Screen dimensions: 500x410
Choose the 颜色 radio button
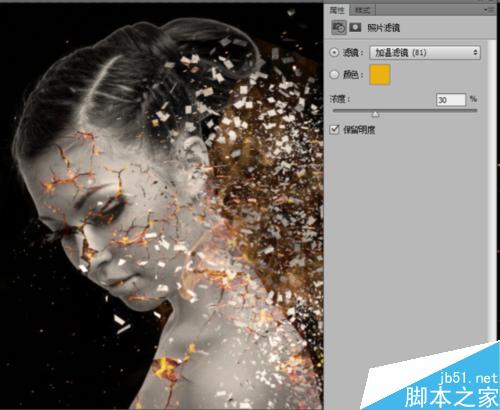pyautogui.click(x=334, y=75)
